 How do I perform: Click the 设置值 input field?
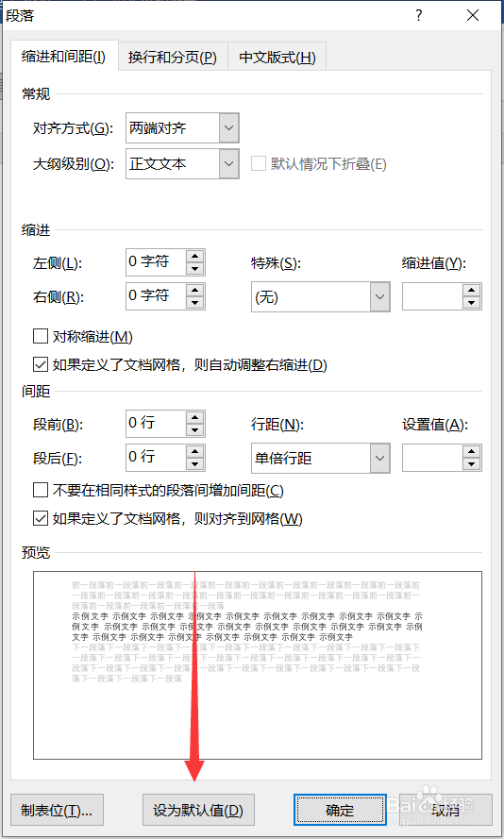pos(432,458)
